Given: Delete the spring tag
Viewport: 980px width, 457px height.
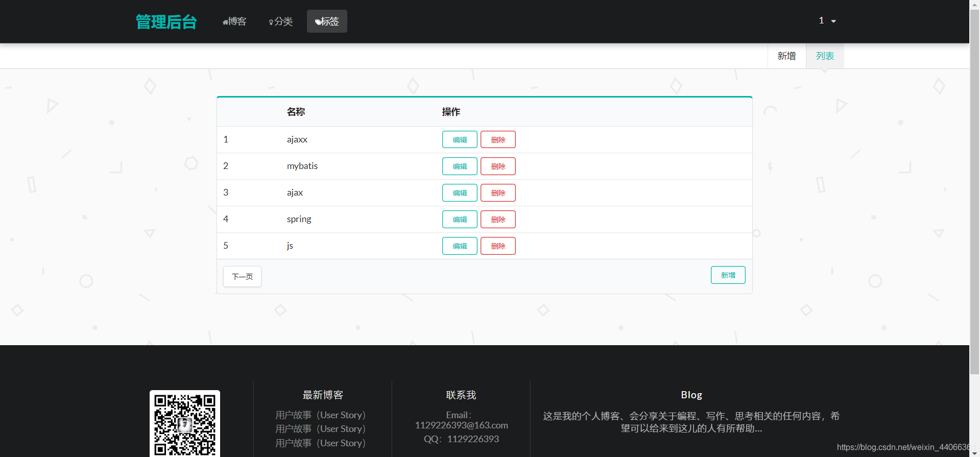Looking at the screenshot, I should pos(498,219).
